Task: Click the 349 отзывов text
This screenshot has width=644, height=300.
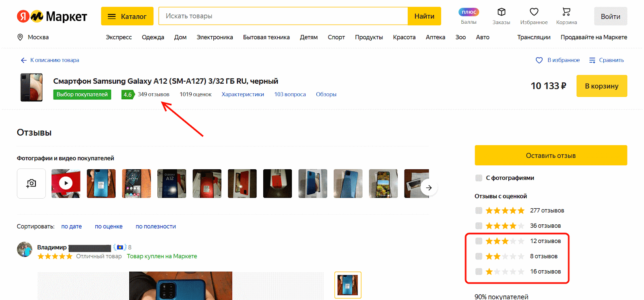Action: click(x=153, y=95)
